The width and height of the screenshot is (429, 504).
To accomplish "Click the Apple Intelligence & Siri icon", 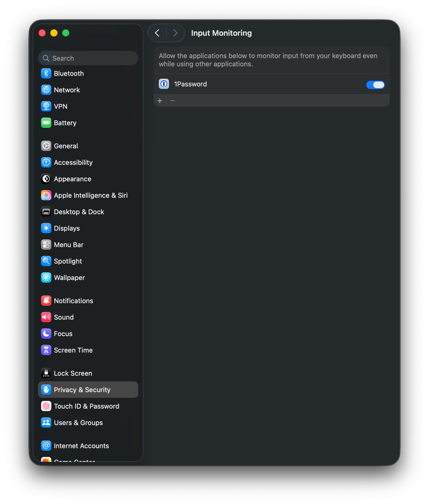I will pyautogui.click(x=46, y=195).
